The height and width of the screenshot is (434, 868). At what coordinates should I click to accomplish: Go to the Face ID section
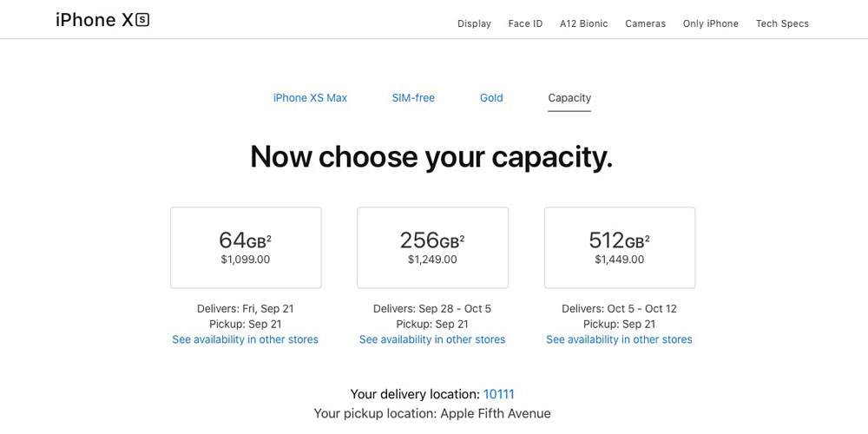tap(525, 23)
